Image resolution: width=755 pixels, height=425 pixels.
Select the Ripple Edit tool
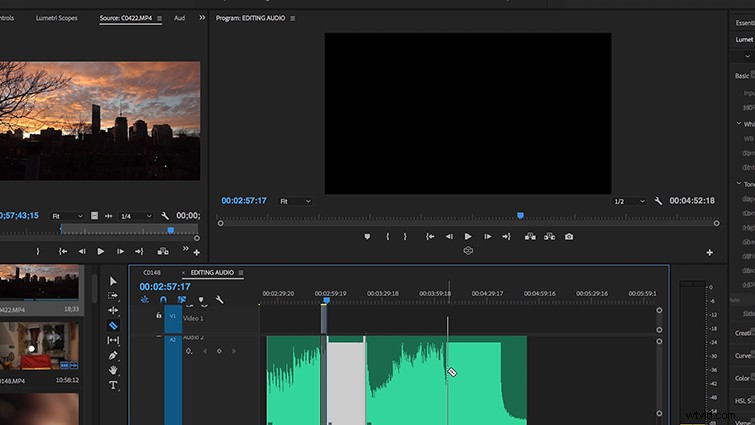(113, 310)
